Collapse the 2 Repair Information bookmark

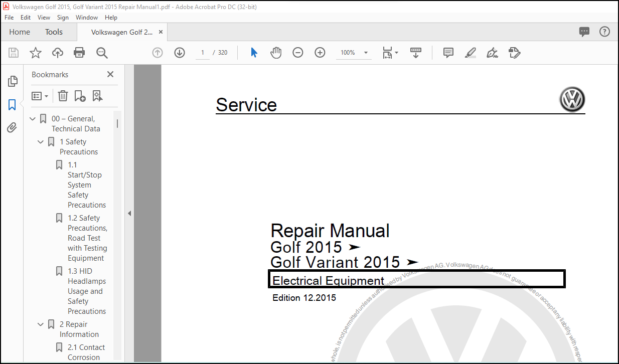point(41,324)
